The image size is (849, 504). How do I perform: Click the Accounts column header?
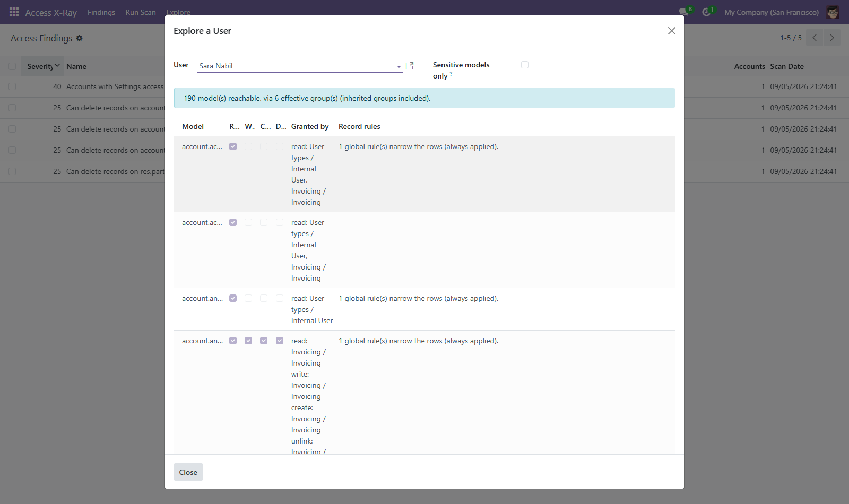(749, 66)
